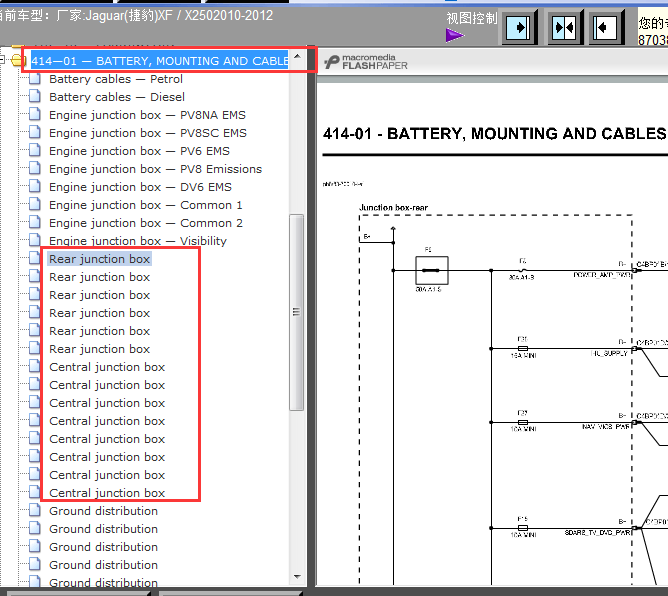Click the F5 fuse box symbol in diagram
The image size is (668, 596).
click(432, 270)
